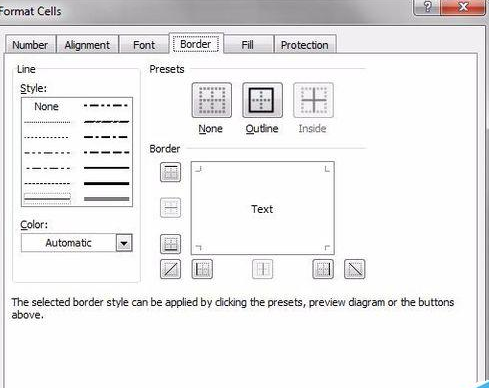Add diagonal up border line

pos(170,269)
